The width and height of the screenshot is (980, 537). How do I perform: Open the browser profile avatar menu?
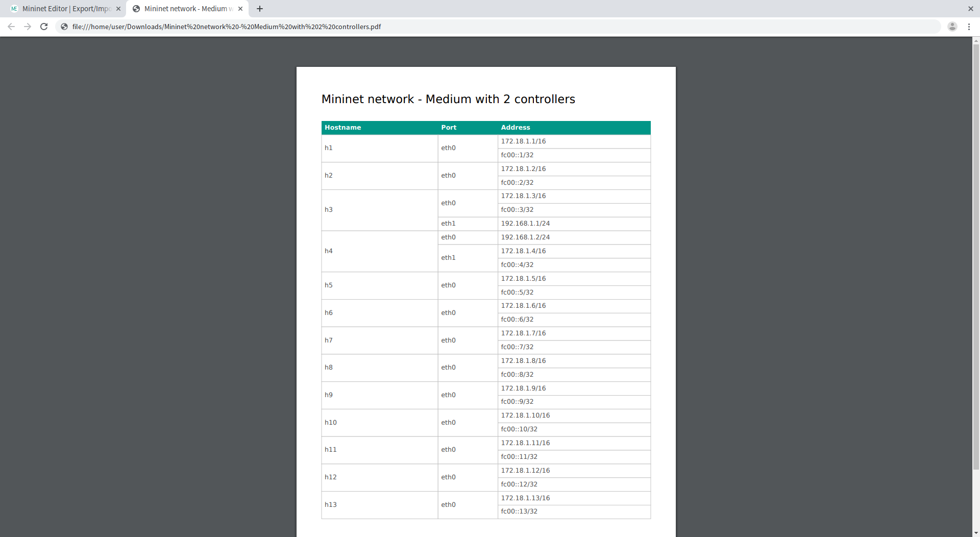pyautogui.click(x=952, y=27)
